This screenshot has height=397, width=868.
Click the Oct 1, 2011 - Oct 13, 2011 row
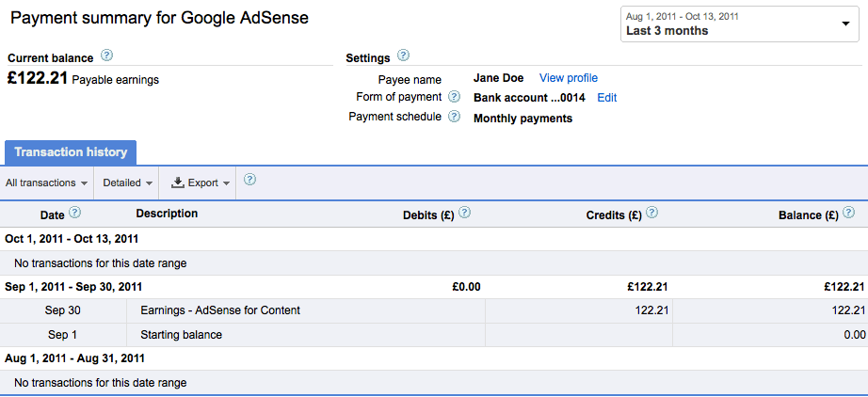[x=434, y=239]
